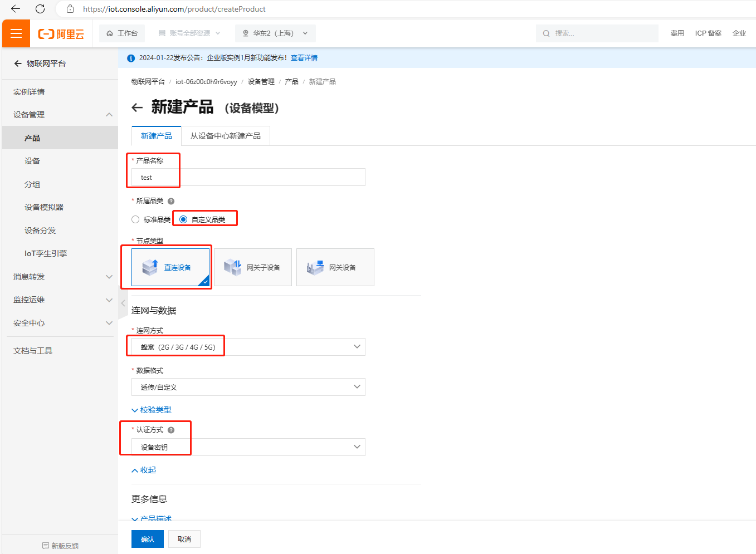This screenshot has width=756, height=554.
Task: Choose the 网关设备 node type card
Action: [x=335, y=267]
